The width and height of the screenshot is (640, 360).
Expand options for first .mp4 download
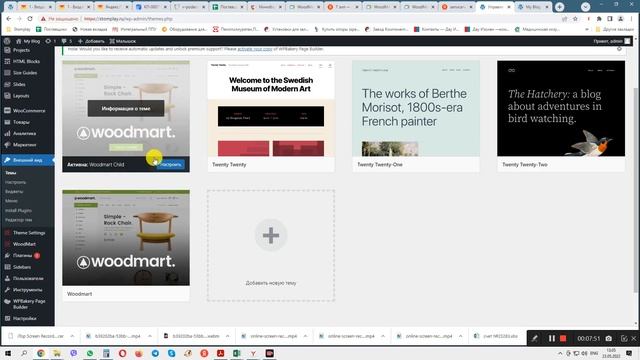[150, 336]
